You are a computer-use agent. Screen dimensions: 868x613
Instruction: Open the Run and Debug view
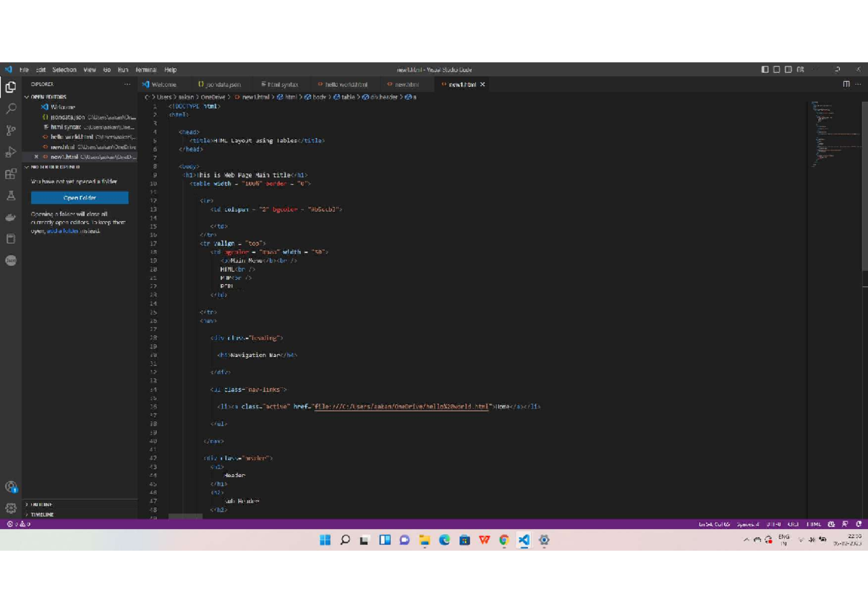click(x=11, y=152)
